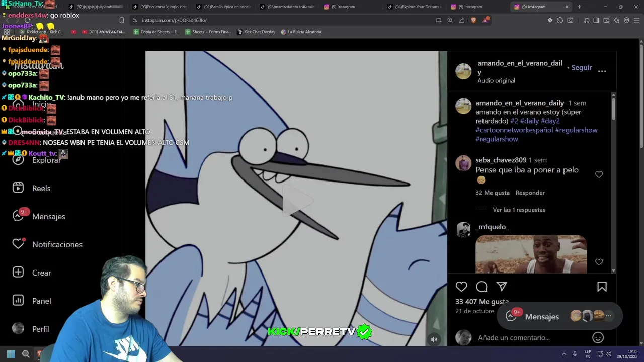Switch to (91)Batalla épica tab
The image size is (644, 362).
click(223, 7)
